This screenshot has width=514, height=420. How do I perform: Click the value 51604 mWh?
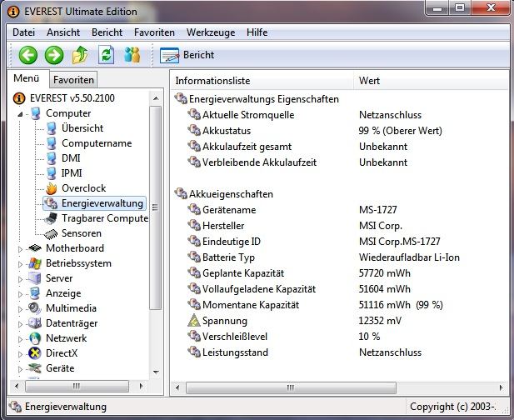(x=385, y=289)
